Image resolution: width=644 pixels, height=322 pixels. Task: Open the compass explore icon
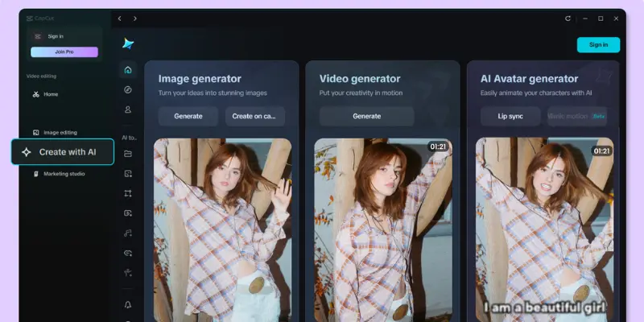pyautogui.click(x=128, y=89)
